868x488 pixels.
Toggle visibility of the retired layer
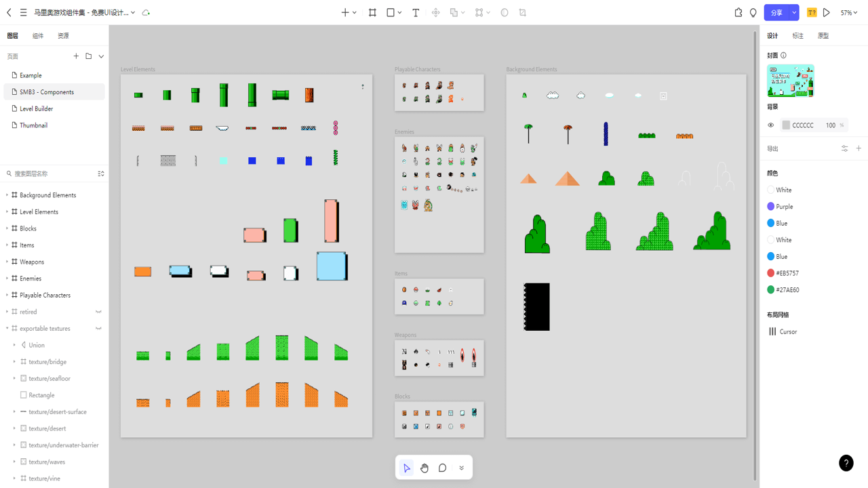(98, 312)
